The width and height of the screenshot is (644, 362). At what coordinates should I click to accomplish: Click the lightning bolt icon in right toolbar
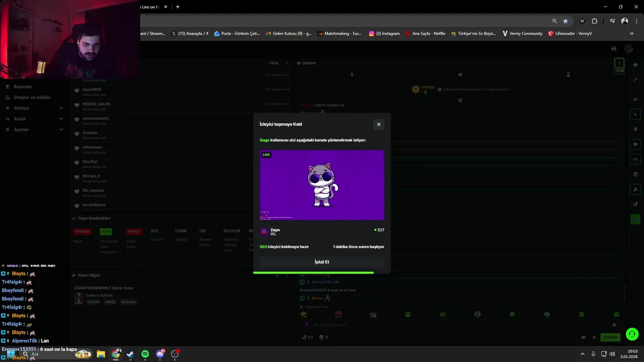[x=635, y=115]
